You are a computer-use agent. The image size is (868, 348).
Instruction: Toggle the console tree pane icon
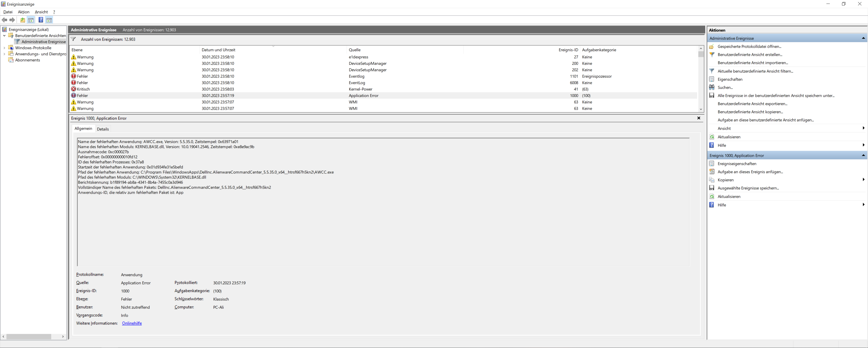31,20
